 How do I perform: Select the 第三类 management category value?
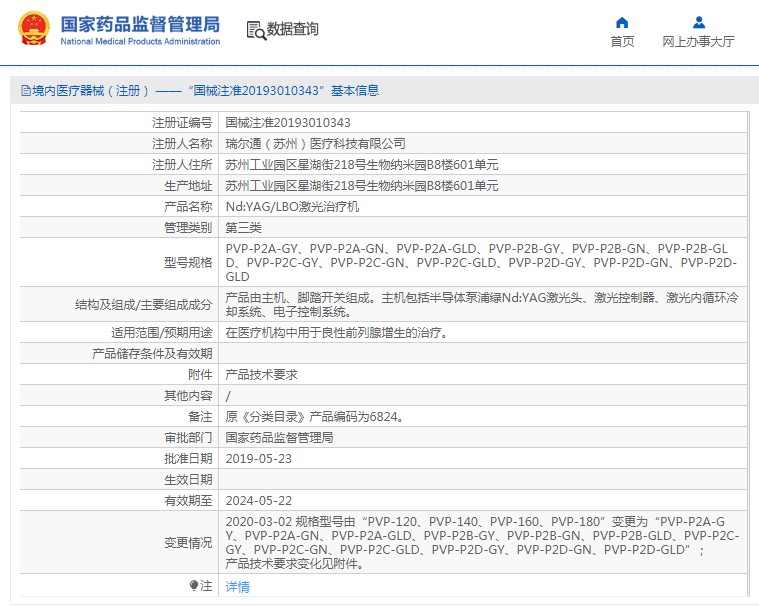point(243,227)
